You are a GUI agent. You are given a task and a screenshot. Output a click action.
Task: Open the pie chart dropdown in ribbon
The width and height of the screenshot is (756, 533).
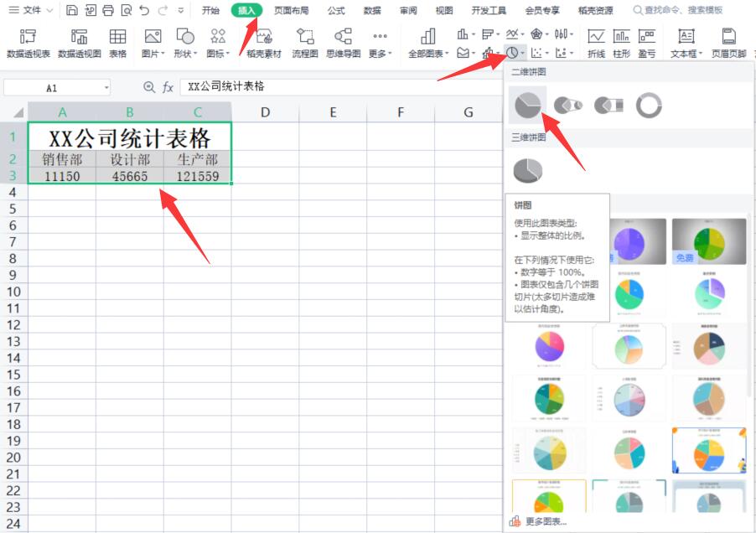[x=515, y=53]
